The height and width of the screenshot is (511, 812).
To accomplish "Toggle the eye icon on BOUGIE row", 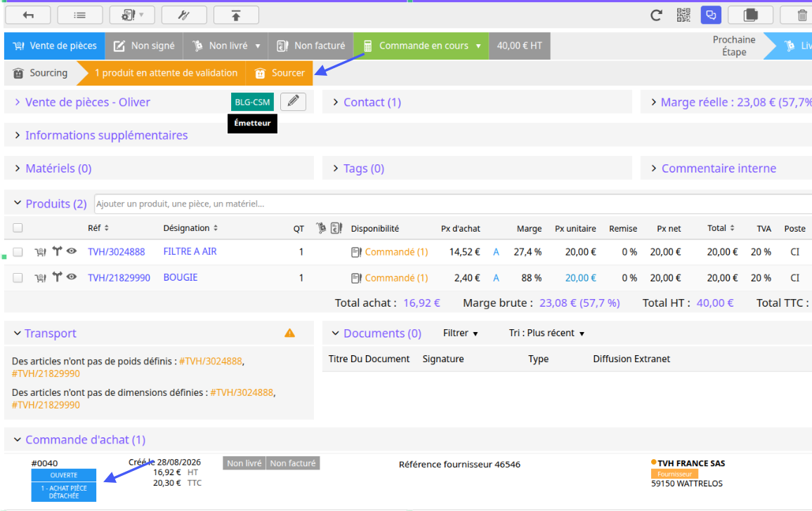I will tap(72, 277).
